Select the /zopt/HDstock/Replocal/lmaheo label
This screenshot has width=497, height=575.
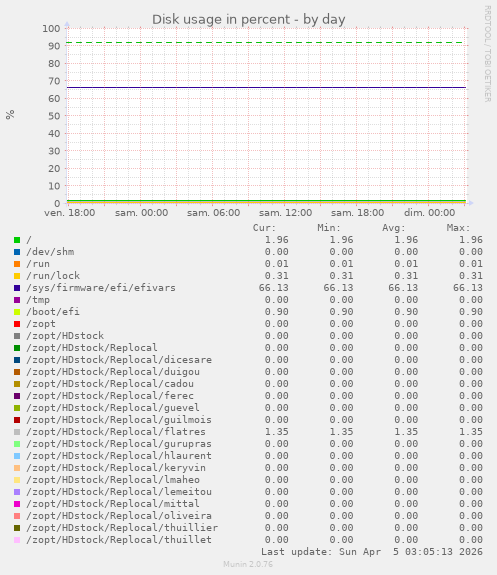coord(113,480)
